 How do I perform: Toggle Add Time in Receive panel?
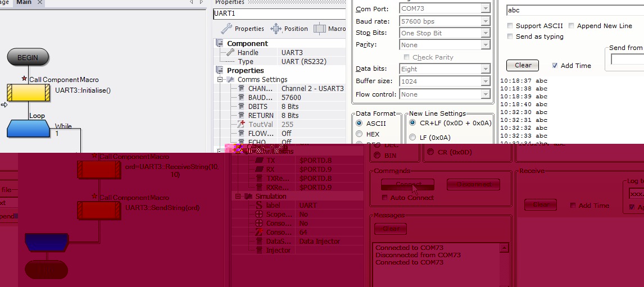pos(573,206)
